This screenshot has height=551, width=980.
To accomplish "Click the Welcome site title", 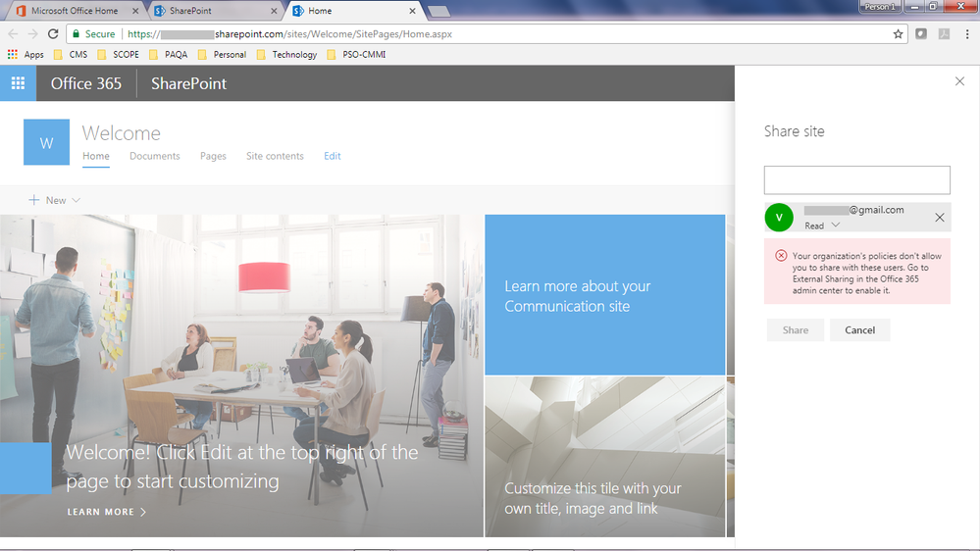I will coord(122,133).
